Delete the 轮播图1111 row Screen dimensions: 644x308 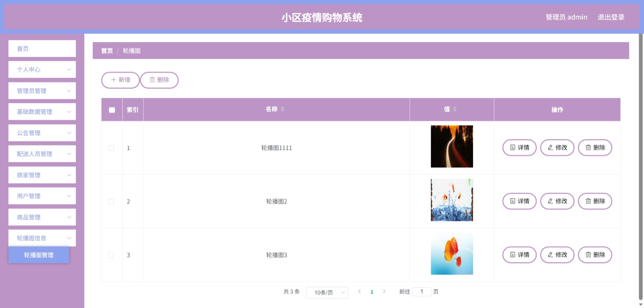click(595, 147)
